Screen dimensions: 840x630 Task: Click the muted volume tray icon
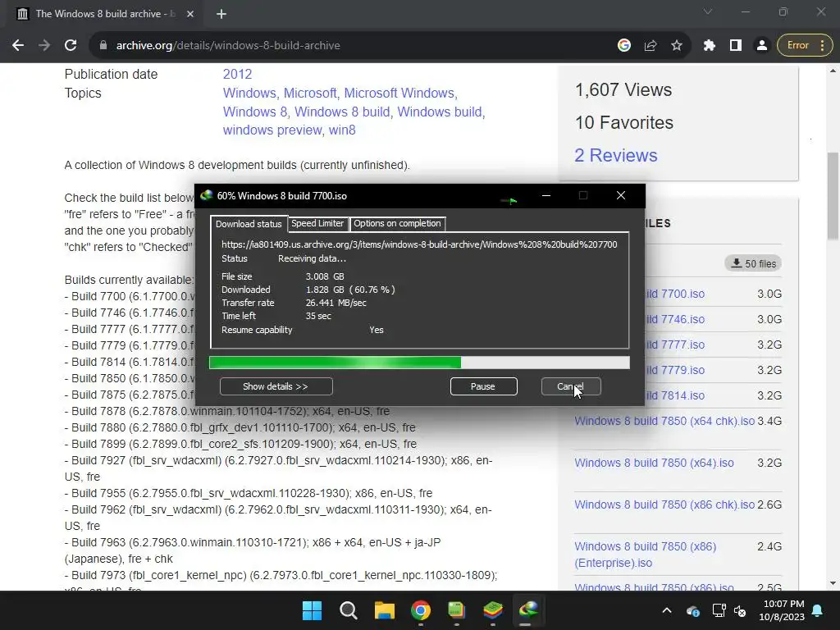(740, 610)
